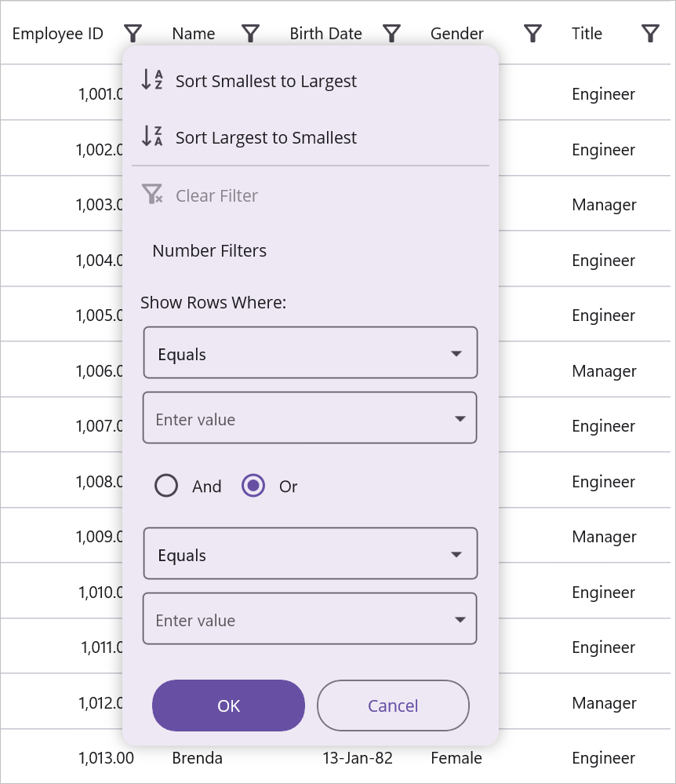This screenshot has height=784, width=676.
Task: Open the second Equals condition dropdown
Action: coord(310,553)
